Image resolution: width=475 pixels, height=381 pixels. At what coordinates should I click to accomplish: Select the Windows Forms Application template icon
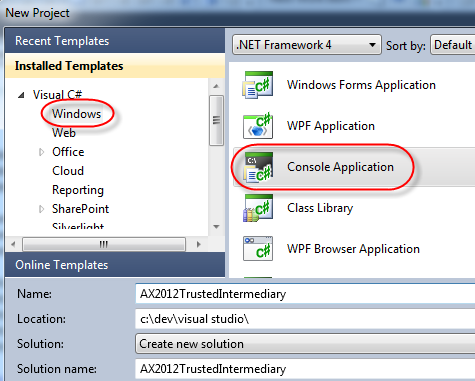[257, 85]
